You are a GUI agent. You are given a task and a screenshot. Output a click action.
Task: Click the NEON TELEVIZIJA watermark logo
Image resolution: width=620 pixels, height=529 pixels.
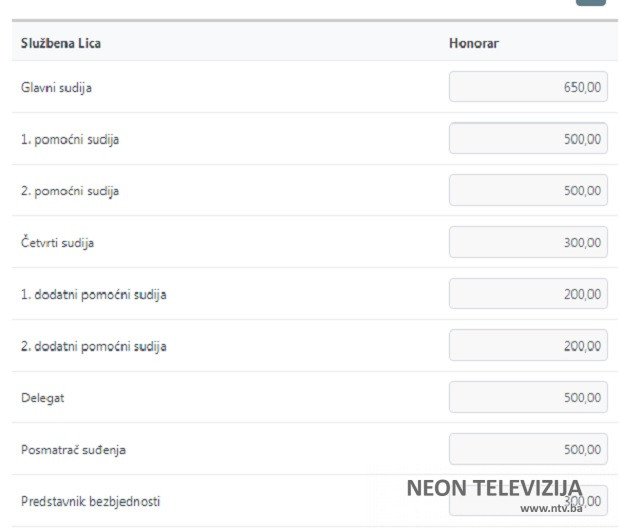494,489
